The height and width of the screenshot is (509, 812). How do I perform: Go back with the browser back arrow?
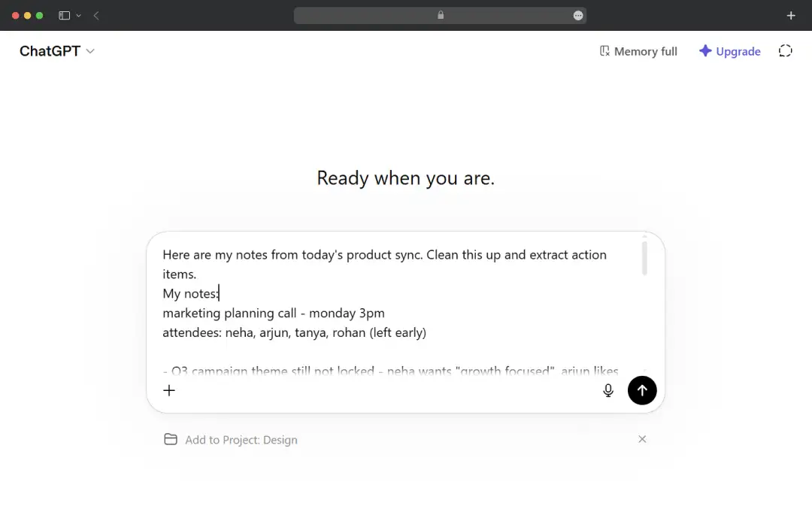[x=96, y=16]
